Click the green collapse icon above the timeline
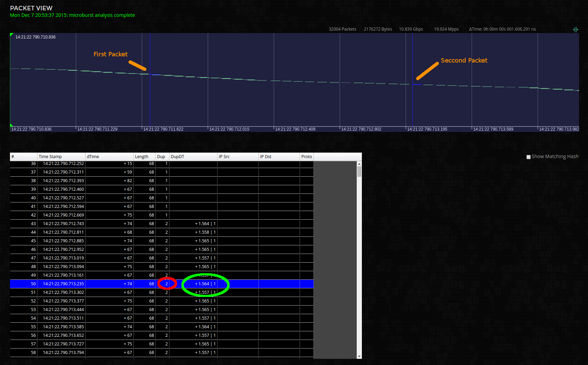588x365 pixels. pyautogui.click(x=575, y=30)
